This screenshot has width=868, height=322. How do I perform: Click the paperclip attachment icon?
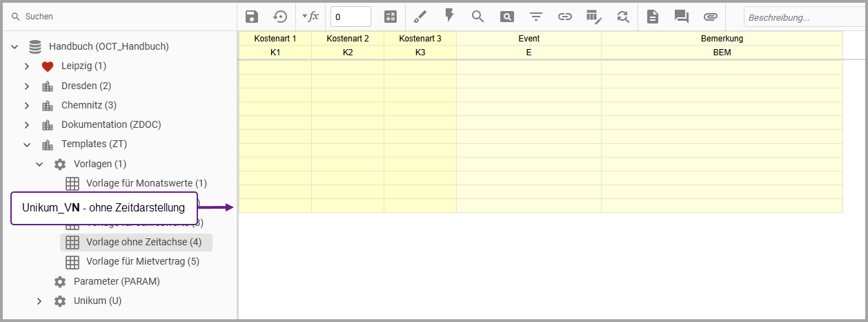click(711, 17)
